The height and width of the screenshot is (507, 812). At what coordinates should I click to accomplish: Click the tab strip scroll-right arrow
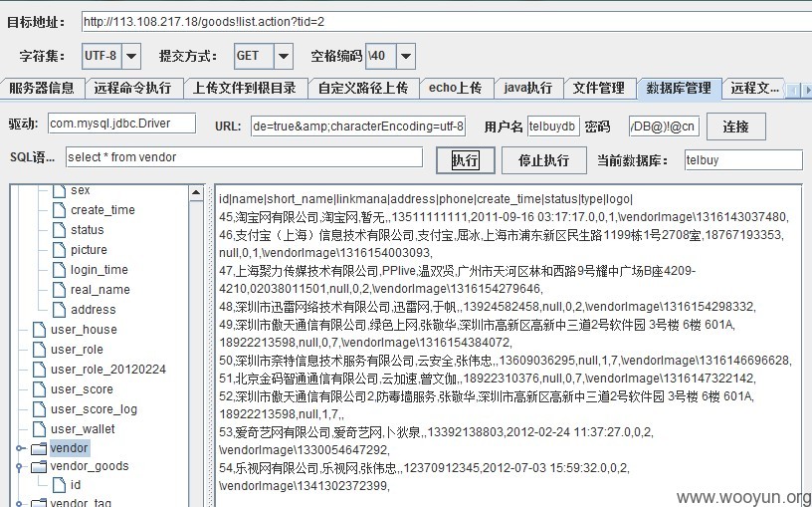(x=807, y=91)
